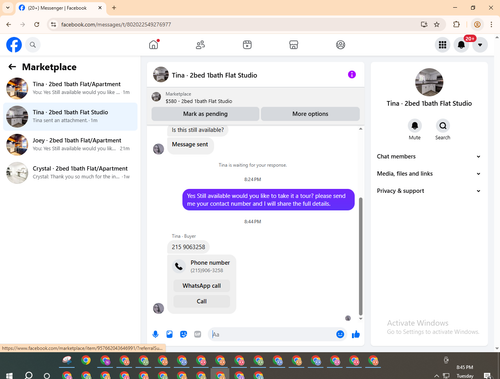Open the account dropdown arrow icon
Screen dimensions: 500x379
click(x=480, y=45)
